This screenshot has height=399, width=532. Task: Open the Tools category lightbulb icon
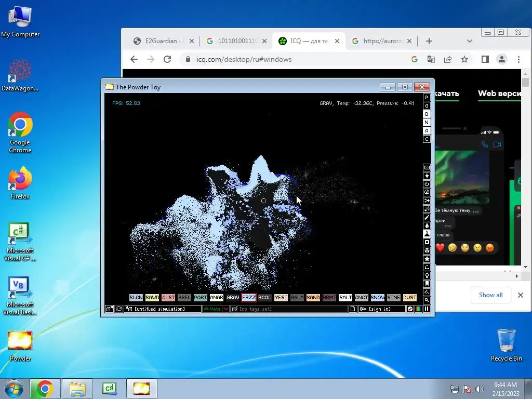(427, 275)
